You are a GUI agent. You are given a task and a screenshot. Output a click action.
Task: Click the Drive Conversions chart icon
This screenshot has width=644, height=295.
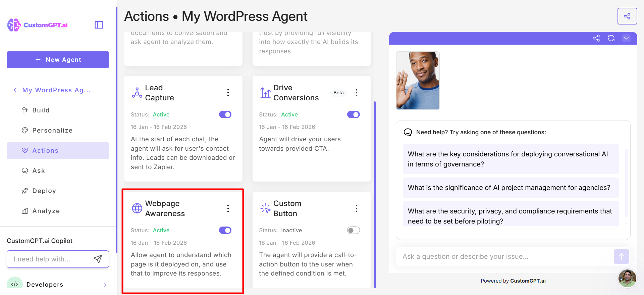tap(265, 93)
